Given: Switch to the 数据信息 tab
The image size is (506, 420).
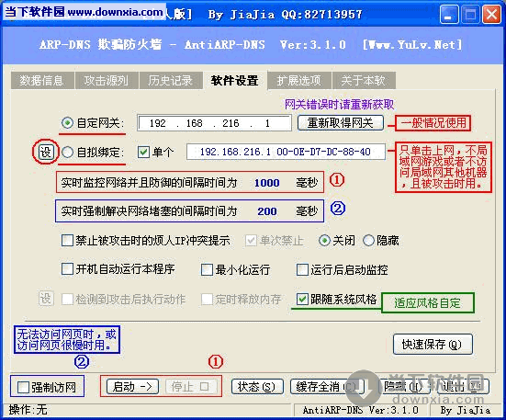Looking at the screenshot, I should click(42, 80).
